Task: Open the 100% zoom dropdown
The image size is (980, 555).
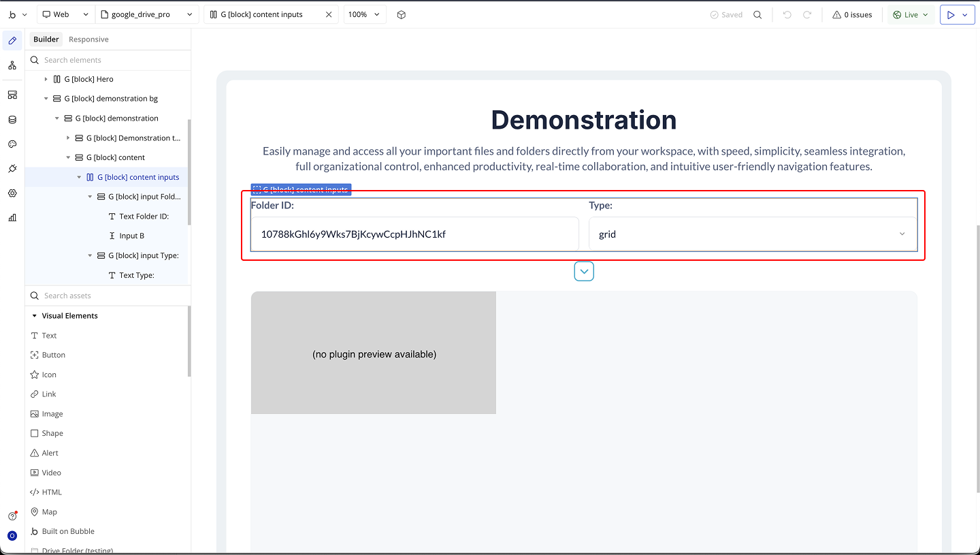Action: click(x=365, y=14)
